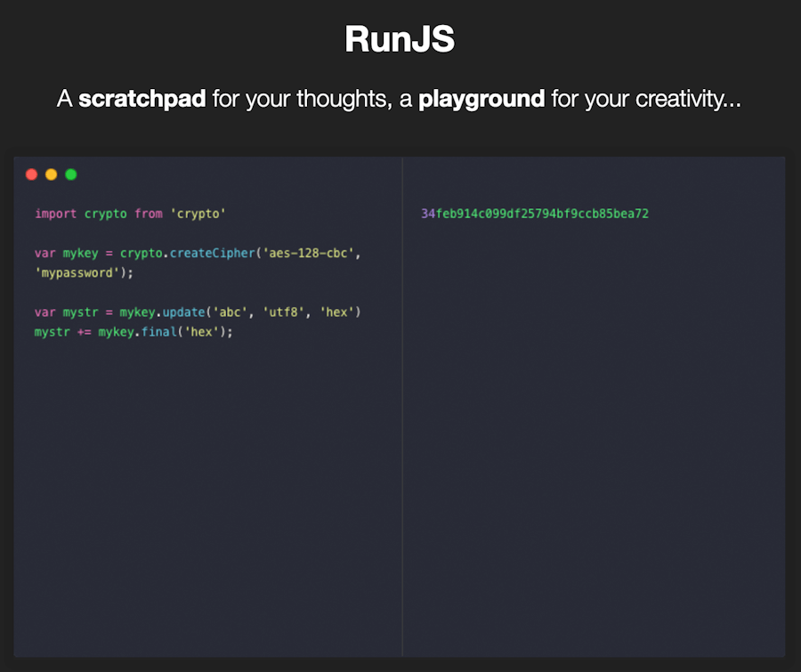This screenshot has height=672, width=801.
Task: Minimize the window using yellow button
Action: point(51,174)
